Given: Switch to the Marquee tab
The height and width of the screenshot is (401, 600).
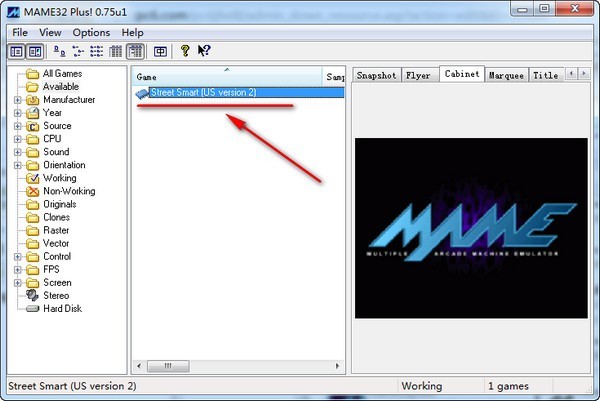Looking at the screenshot, I should (x=506, y=75).
